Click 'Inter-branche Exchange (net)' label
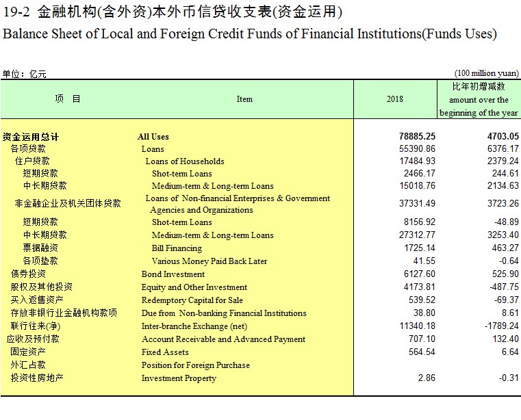 (194, 326)
